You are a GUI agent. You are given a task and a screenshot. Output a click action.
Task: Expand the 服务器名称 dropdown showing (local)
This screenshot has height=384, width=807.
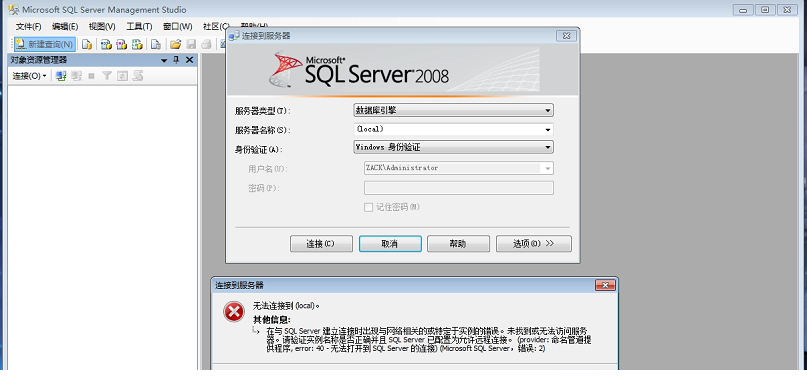453,129
